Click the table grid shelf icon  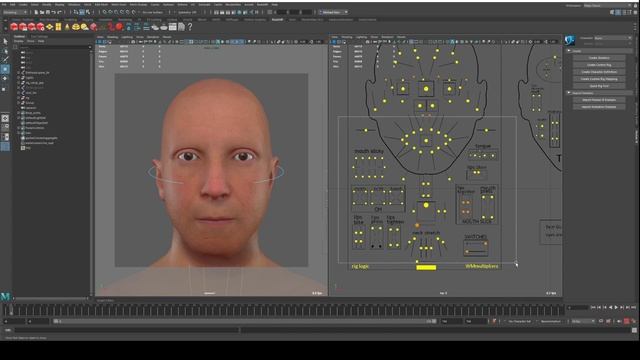173,27
